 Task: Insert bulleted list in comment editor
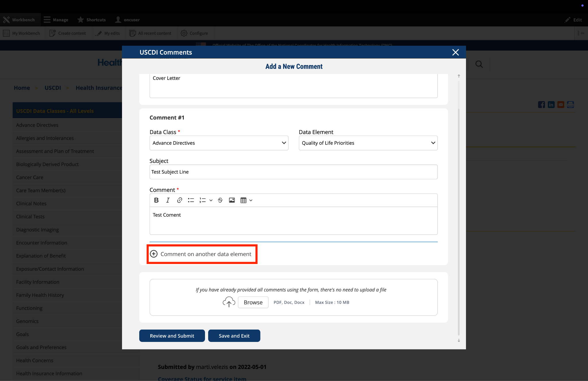191,200
